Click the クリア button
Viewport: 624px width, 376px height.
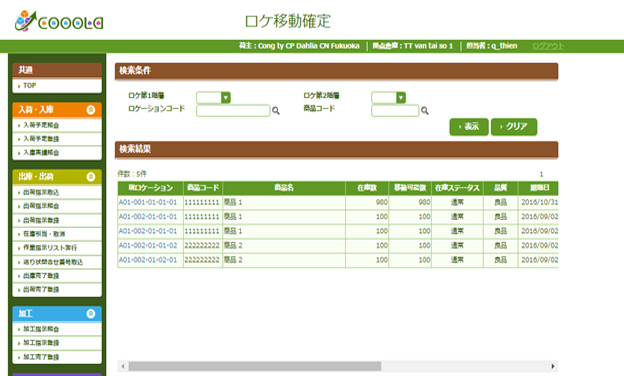(x=514, y=127)
